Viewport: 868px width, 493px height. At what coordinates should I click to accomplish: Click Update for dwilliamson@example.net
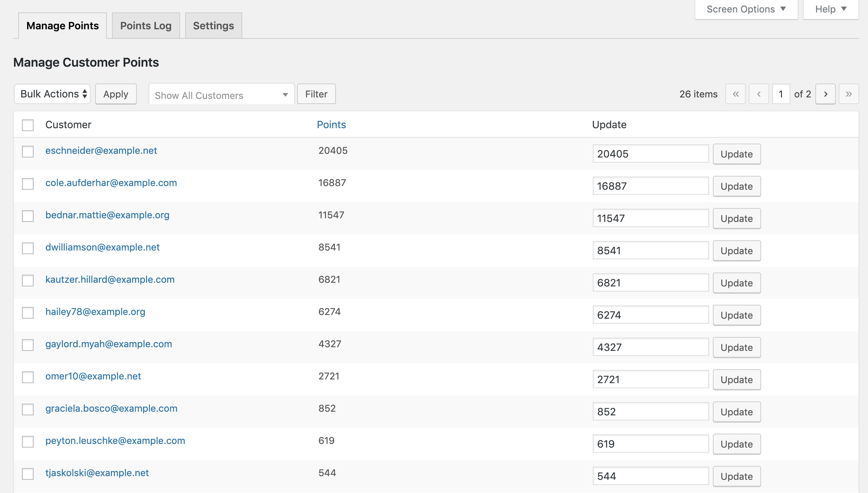coord(737,250)
